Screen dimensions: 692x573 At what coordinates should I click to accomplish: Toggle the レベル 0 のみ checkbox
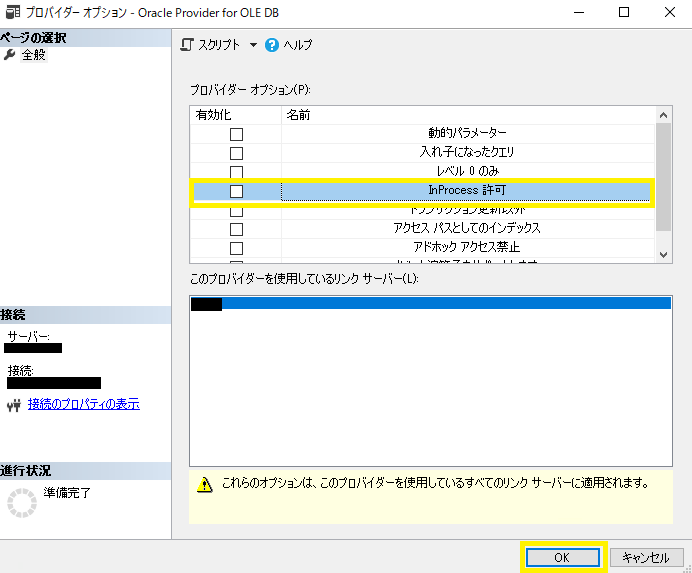coord(237,172)
